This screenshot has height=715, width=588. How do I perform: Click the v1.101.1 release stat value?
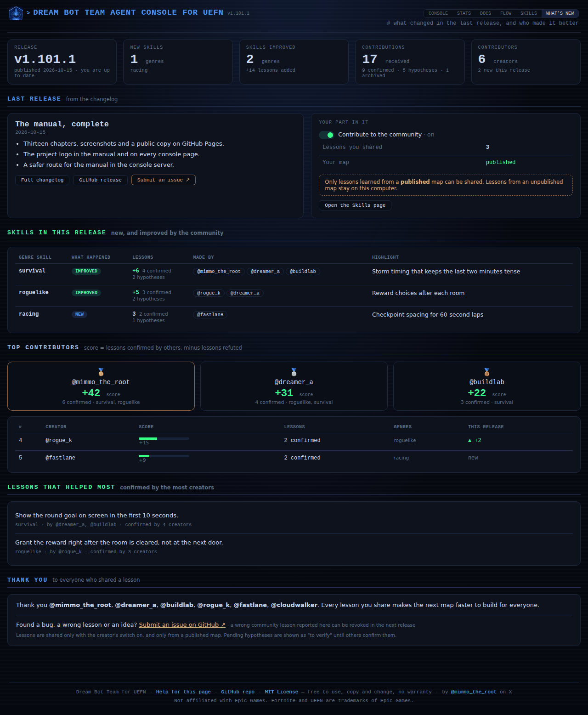45,59
